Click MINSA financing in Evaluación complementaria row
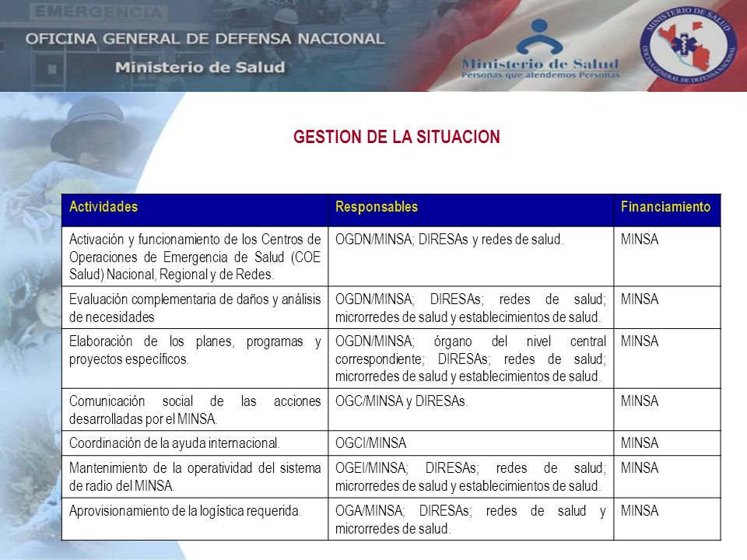The height and width of the screenshot is (560, 747). pyautogui.click(x=667, y=308)
